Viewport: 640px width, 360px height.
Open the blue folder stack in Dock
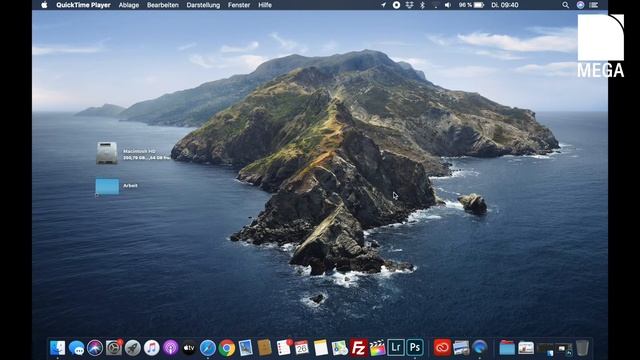[x=507, y=348]
